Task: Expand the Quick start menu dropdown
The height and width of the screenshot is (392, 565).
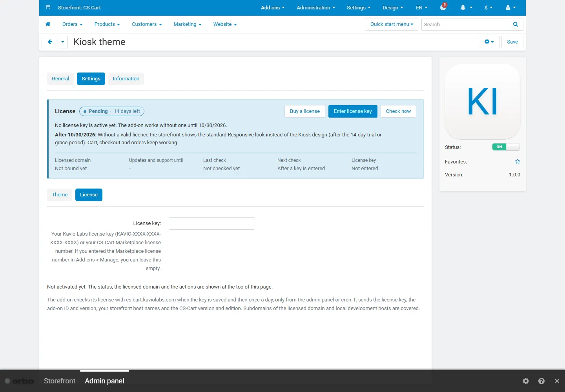Action: coord(392,24)
